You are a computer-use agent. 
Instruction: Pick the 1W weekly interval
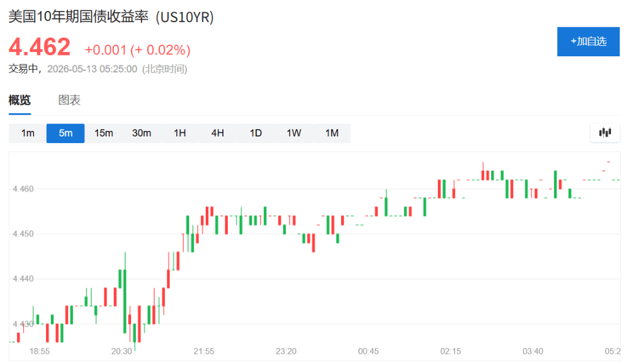click(293, 133)
